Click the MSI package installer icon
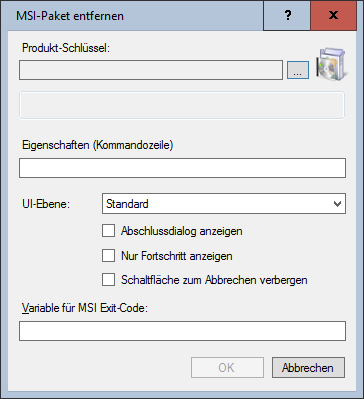The image size is (364, 399). 331,64
